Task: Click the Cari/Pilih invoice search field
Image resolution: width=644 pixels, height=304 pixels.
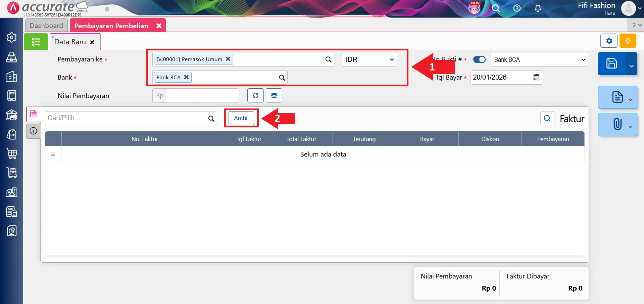Action: [126, 118]
